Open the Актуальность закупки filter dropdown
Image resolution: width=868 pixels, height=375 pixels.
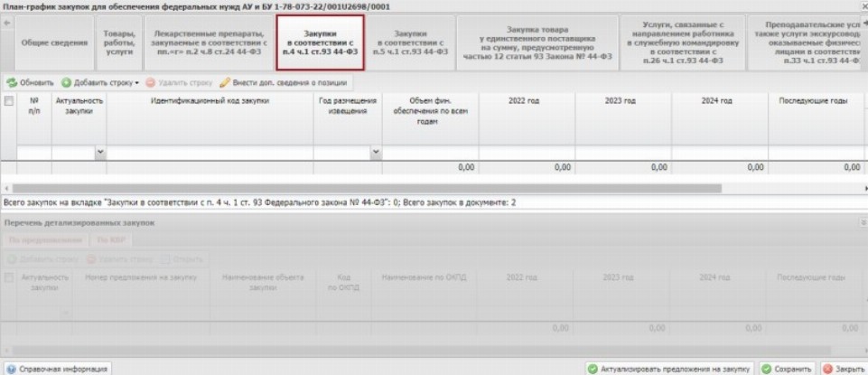(x=100, y=152)
